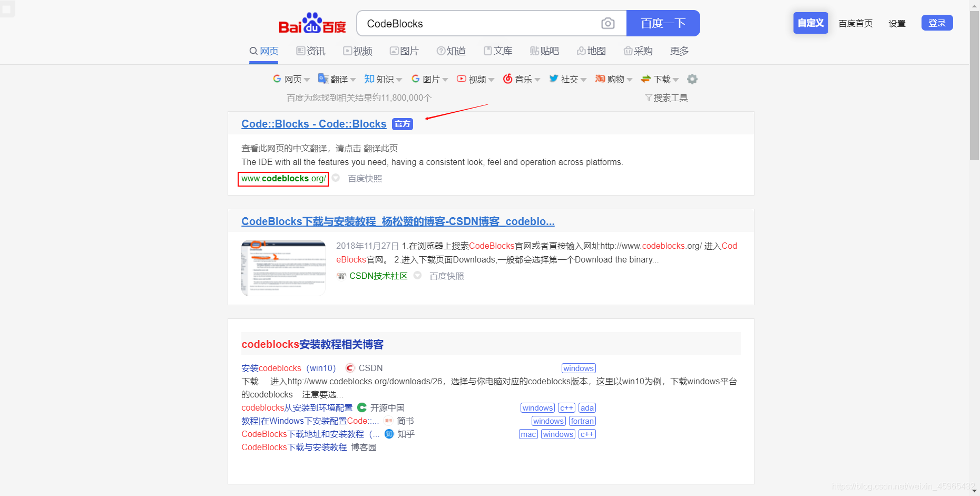Click the 官方 badge
The width and height of the screenshot is (980, 496).
tap(403, 124)
